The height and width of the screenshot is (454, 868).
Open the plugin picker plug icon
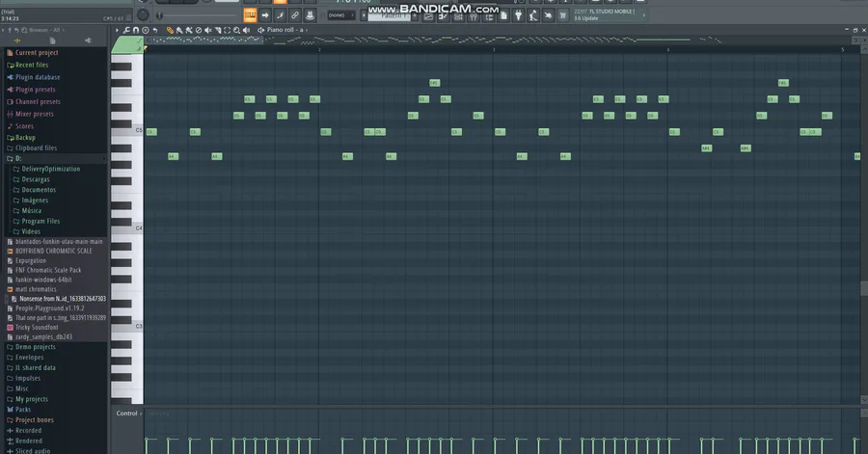(518, 15)
